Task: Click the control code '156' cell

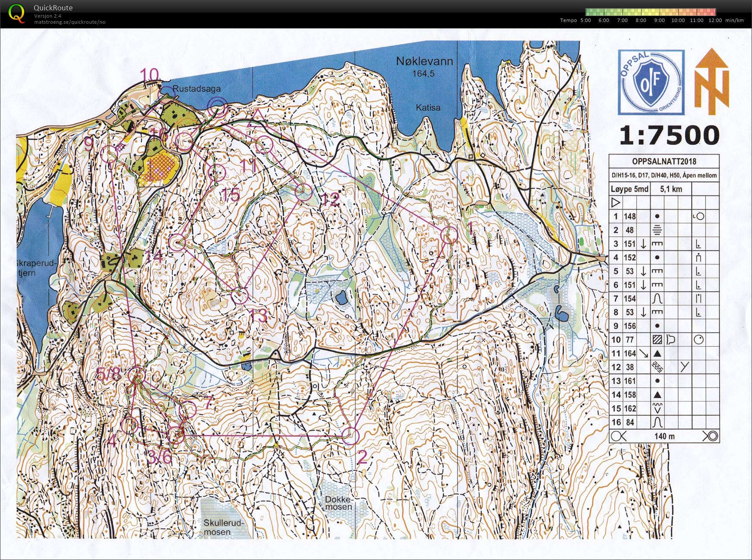Action: tap(630, 326)
